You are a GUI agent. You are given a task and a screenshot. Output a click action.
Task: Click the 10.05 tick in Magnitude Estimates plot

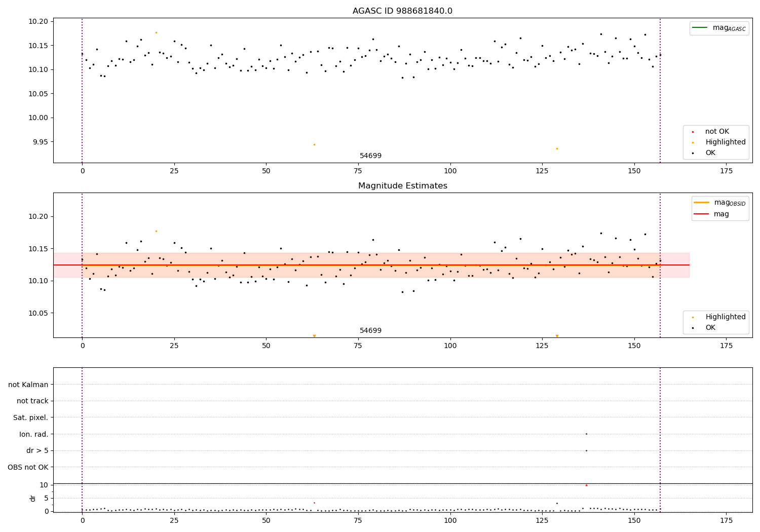pos(37,313)
